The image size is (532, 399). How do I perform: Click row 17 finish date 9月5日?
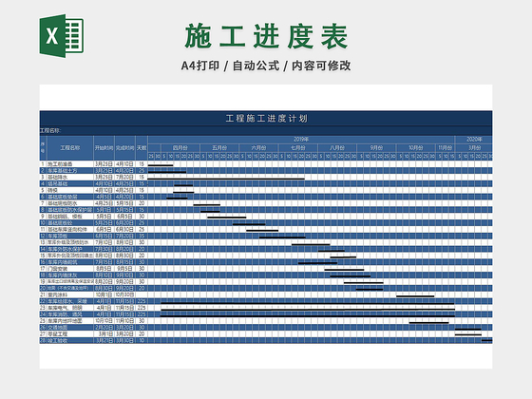(x=124, y=268)
